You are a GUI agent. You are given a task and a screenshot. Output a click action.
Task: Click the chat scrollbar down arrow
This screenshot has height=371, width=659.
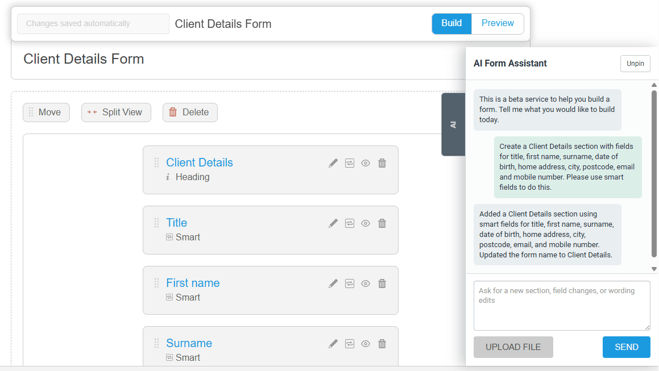click(x=654, y=269)
